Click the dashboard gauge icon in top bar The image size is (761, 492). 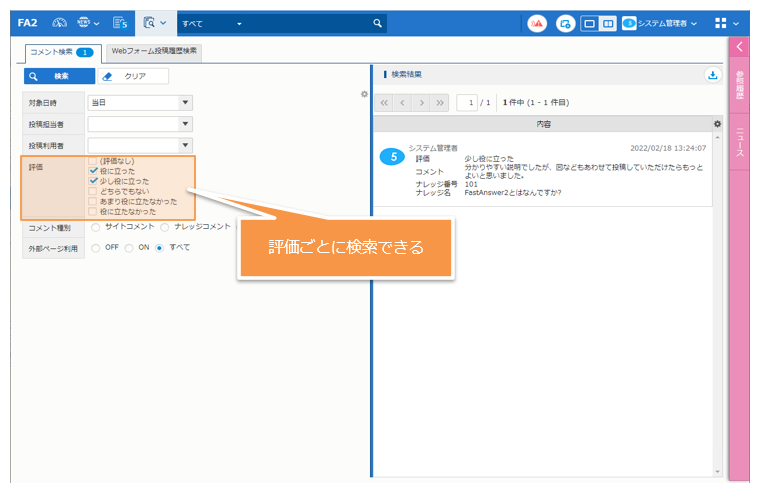[59, 22]
